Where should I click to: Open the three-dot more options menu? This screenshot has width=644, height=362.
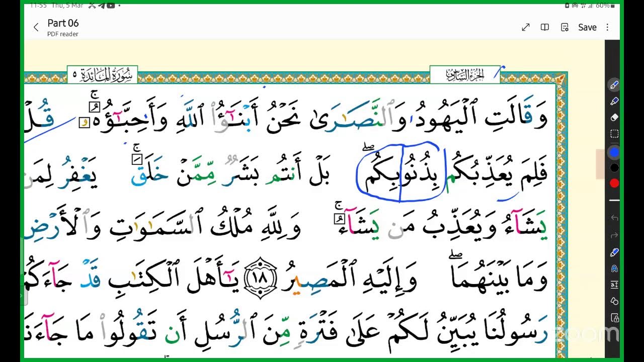click(607, 27)
